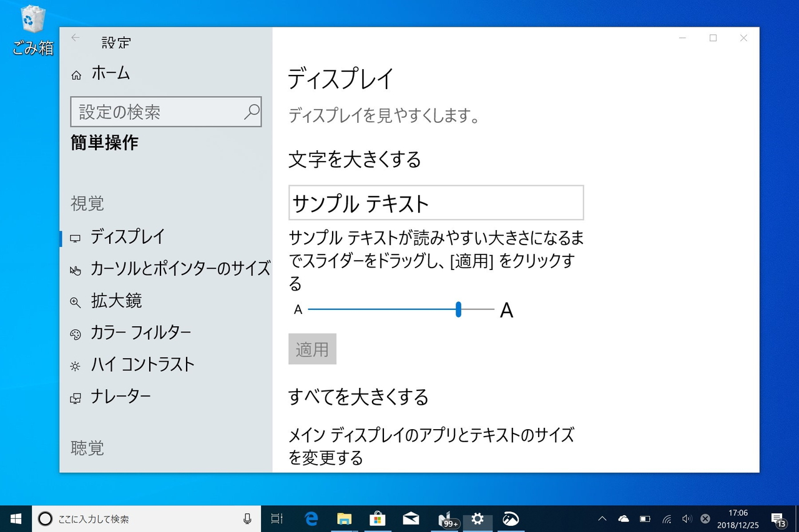Select ディスプレイ in the sidebar
Screen dimensions: 799x532
(128, 237)
